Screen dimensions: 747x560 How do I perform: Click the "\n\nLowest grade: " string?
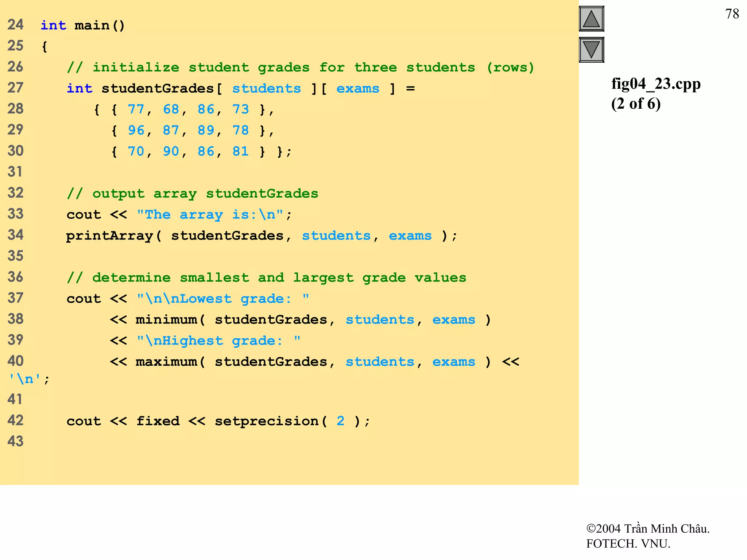(222, 299)
